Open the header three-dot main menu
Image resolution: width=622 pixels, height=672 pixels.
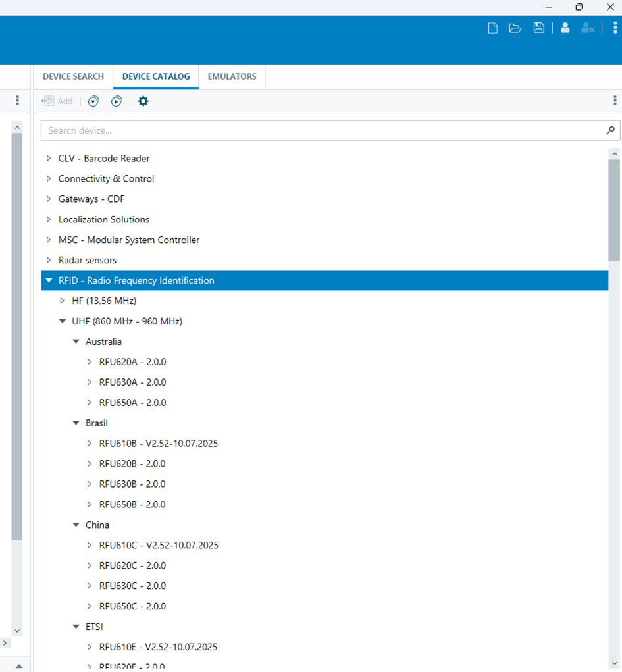point(615,28)
